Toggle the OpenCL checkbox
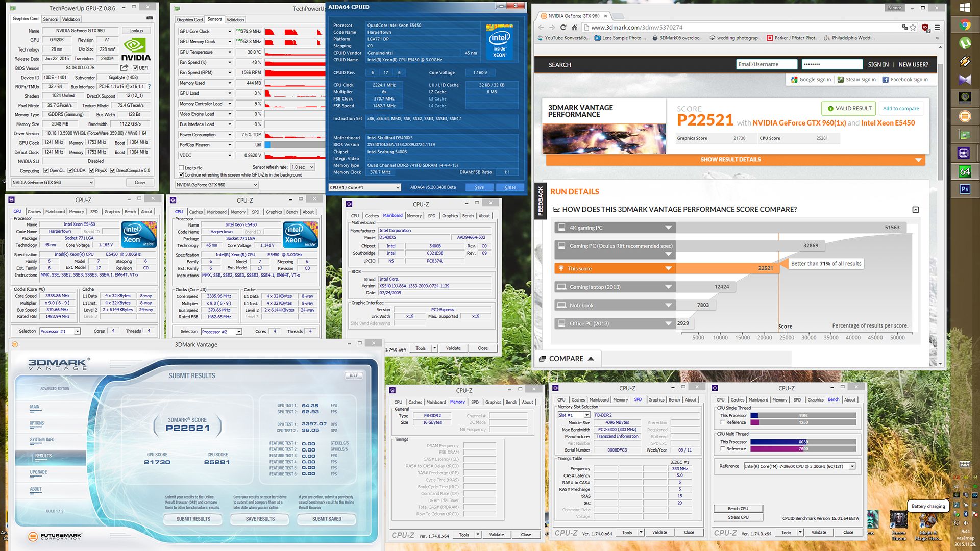Viewport: 980px width, 551px height. tap(46, 171)
